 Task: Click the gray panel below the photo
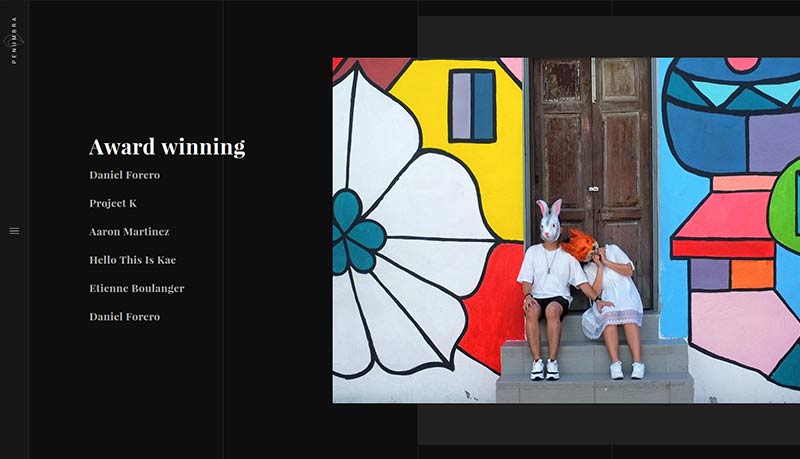click(609, 424)
